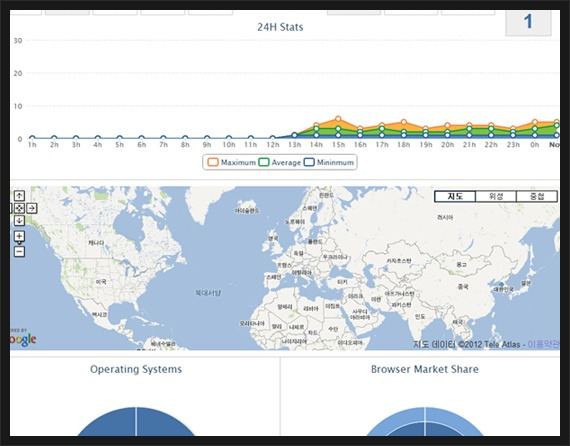Select the data point at 13h on chart

pos(294,135)
